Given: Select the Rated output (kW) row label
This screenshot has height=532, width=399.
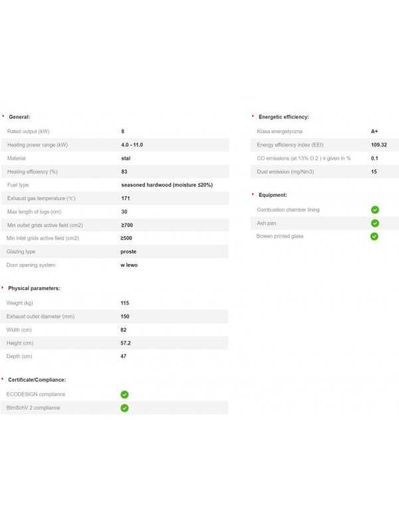Looking at the screenshot, I should coord(28,132).
